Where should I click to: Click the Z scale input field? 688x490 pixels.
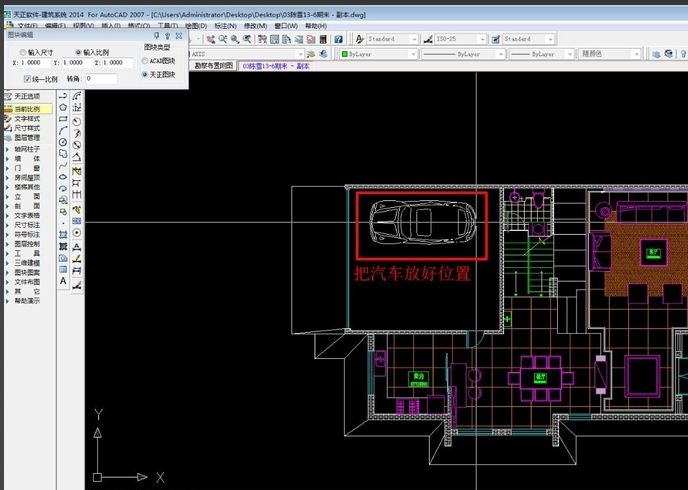tap(117, 63)
